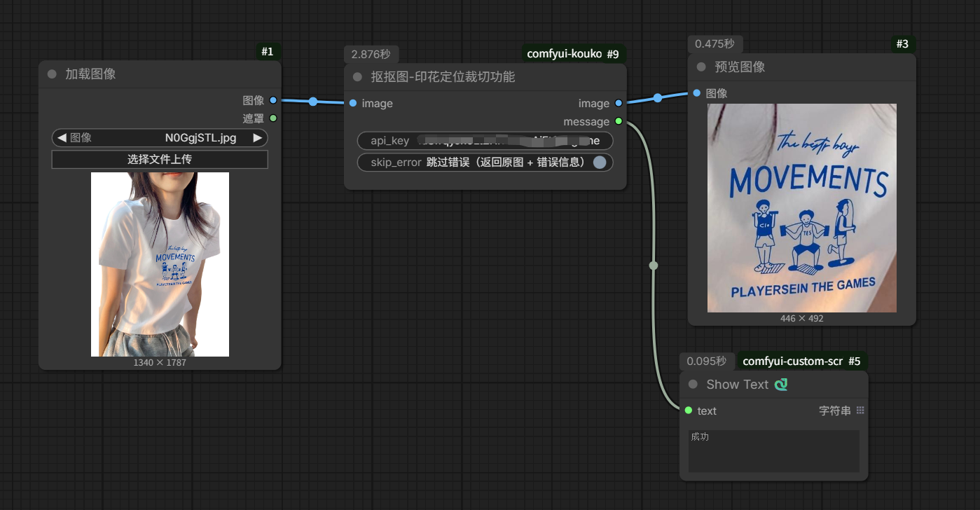Click the text input port on Show Text
Viewport: 980px width, 510px height.
click(689, 411)
